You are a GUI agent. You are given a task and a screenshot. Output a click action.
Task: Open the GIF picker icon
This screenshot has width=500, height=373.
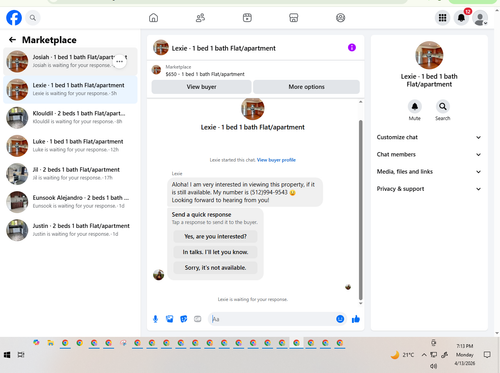[198, 319]
